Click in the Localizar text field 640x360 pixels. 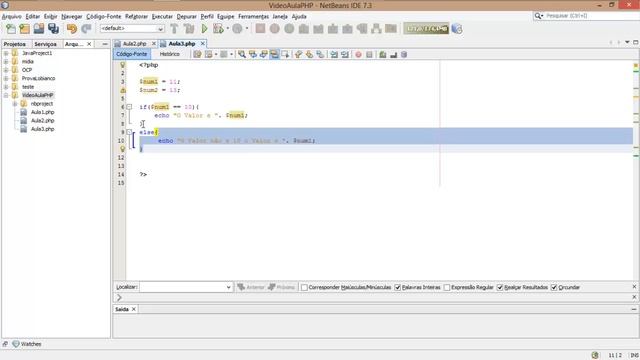point(182,287)
